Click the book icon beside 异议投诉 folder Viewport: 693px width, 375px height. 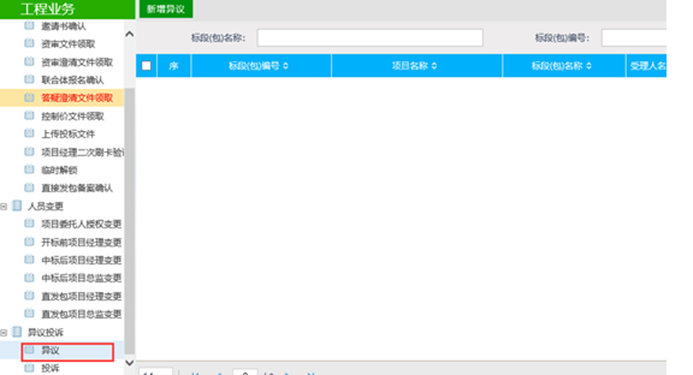point(17,332)
